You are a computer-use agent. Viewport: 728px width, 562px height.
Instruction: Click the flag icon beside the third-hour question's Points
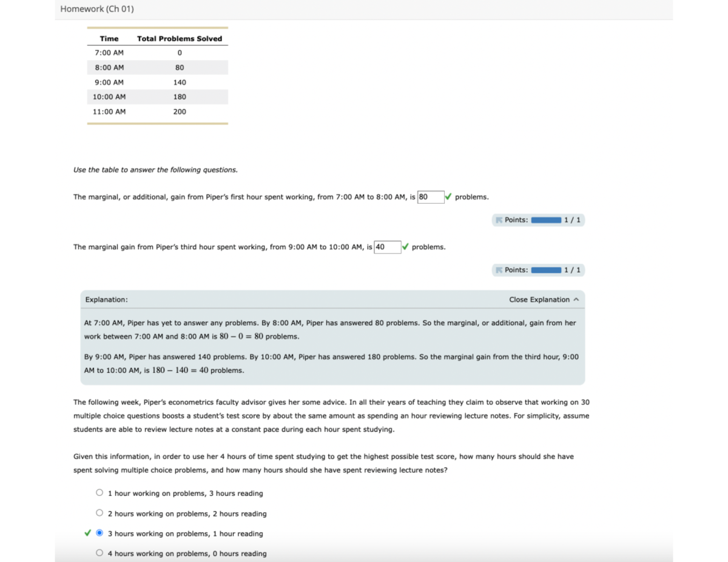499,270
